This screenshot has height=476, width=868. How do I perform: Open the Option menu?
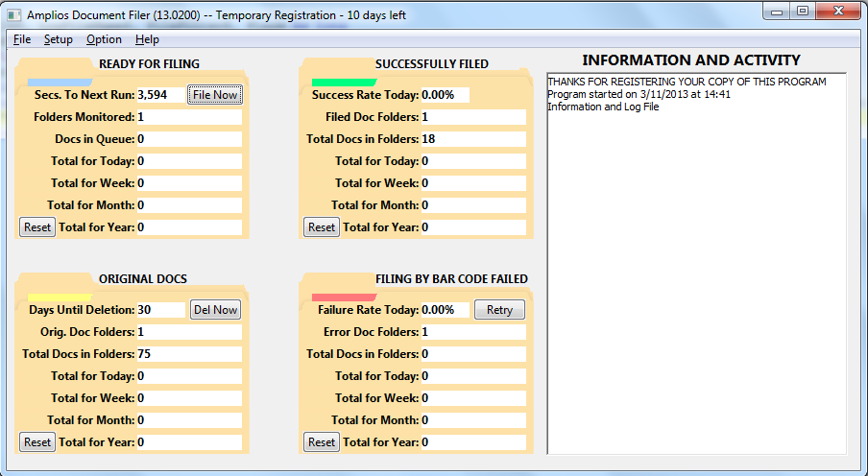coord(104,39)
